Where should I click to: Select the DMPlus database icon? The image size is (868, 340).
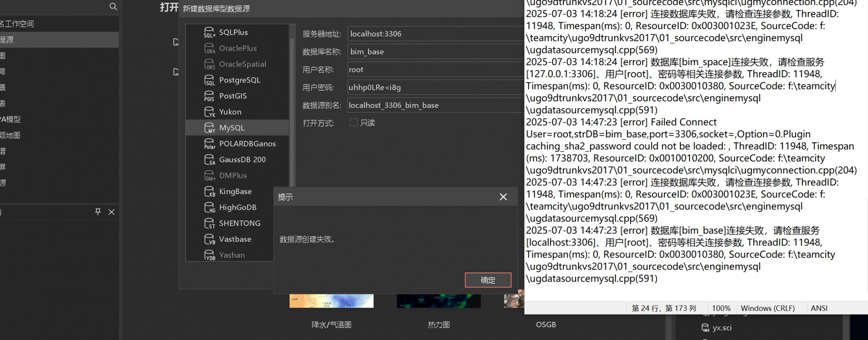coord(209,176)
